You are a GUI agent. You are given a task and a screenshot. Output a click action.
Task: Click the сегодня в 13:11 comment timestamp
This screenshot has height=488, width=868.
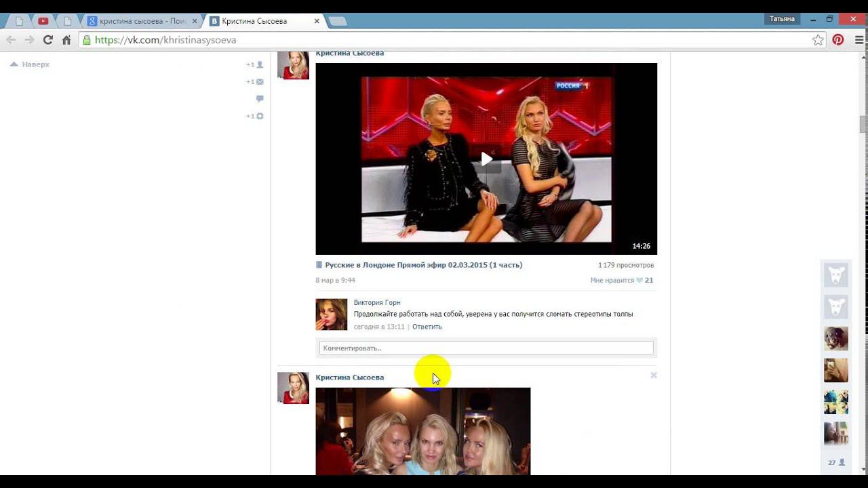tap(379, 327)
